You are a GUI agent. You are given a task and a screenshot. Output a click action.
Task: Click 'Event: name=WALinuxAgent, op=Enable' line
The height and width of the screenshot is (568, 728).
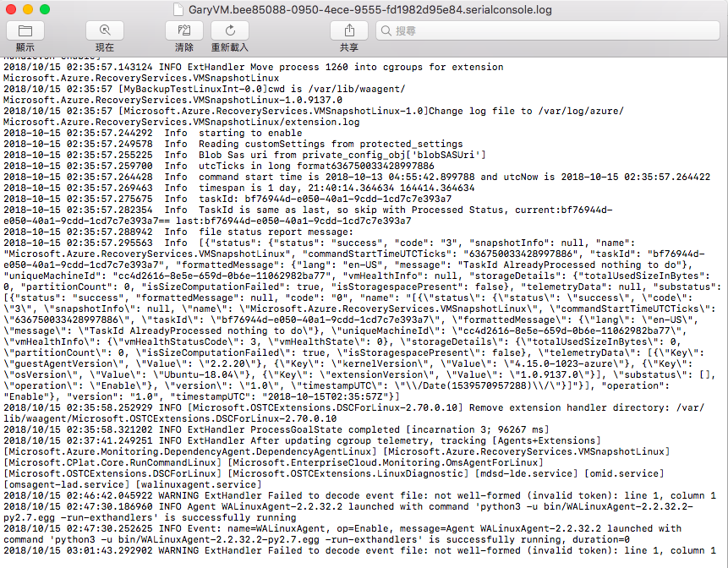[342, 528]
